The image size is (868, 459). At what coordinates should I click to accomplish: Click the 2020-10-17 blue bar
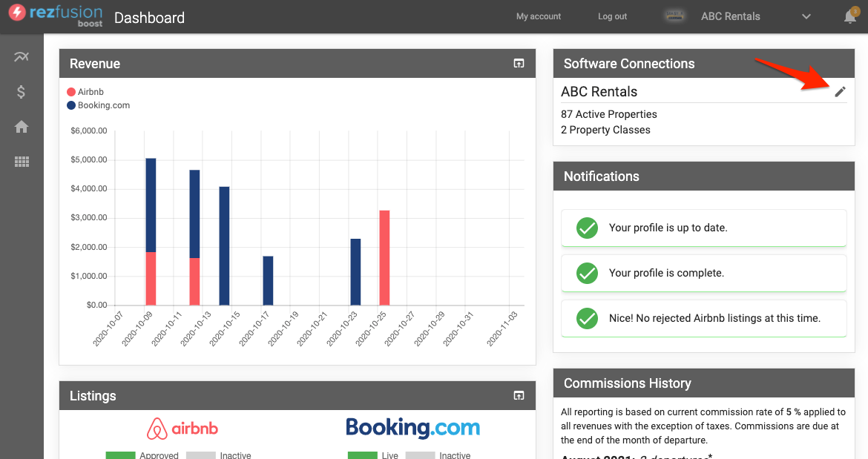(268, 281)
